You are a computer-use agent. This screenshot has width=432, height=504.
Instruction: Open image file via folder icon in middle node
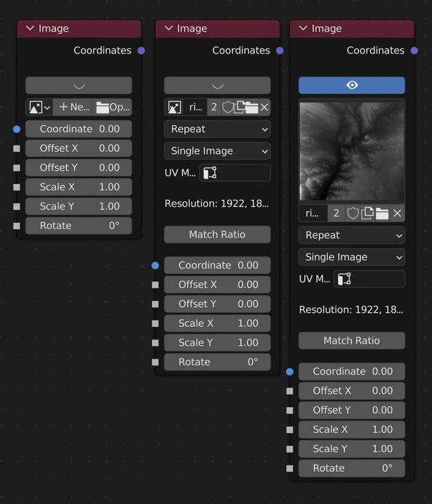(x=251, y=108)
